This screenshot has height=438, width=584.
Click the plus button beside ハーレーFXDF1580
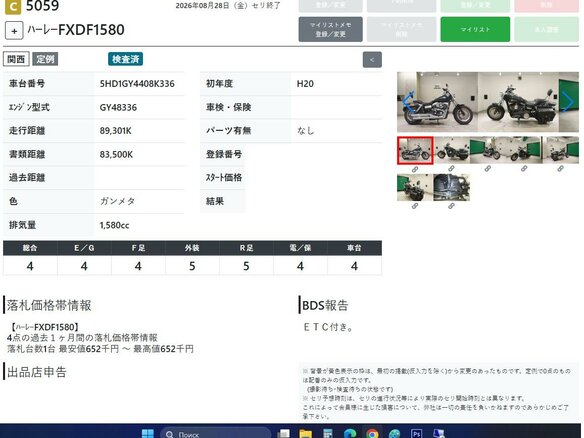coord(14,31)
